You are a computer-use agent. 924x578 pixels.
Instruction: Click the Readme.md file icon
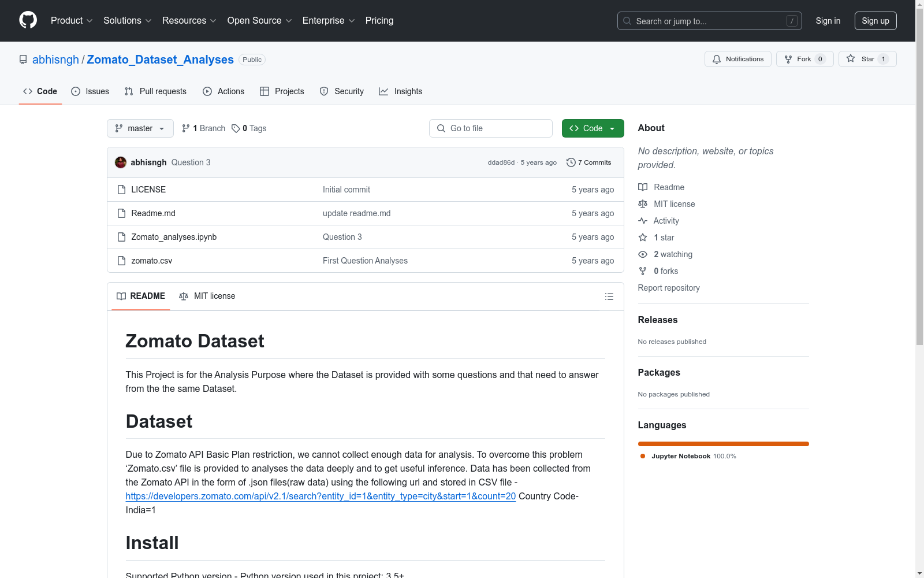click(x=121, y=213)
